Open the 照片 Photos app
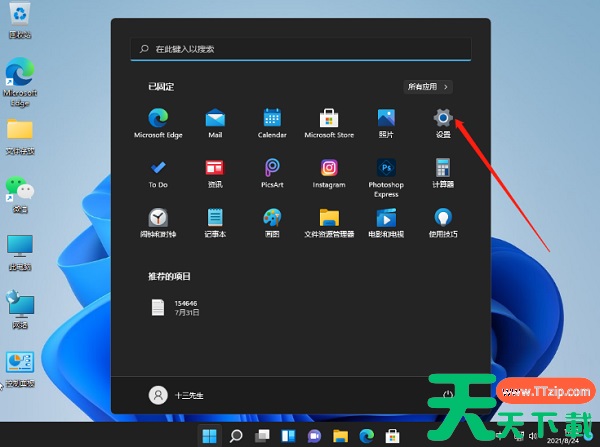 (x=386, y=123)
